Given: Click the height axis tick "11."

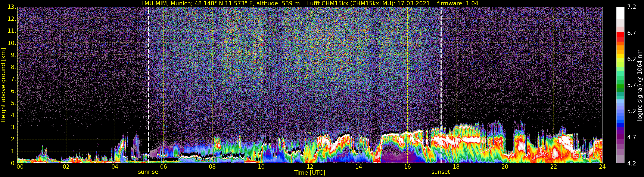Looking at the screenshot, I should (12, 31).
